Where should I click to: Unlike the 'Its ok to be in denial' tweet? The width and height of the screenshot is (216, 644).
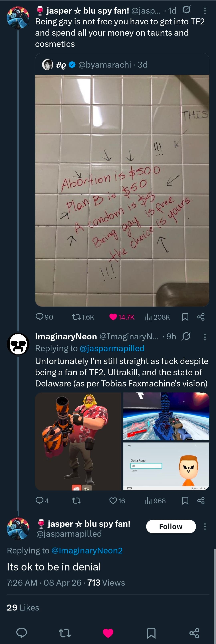click(x=108, y=633)
